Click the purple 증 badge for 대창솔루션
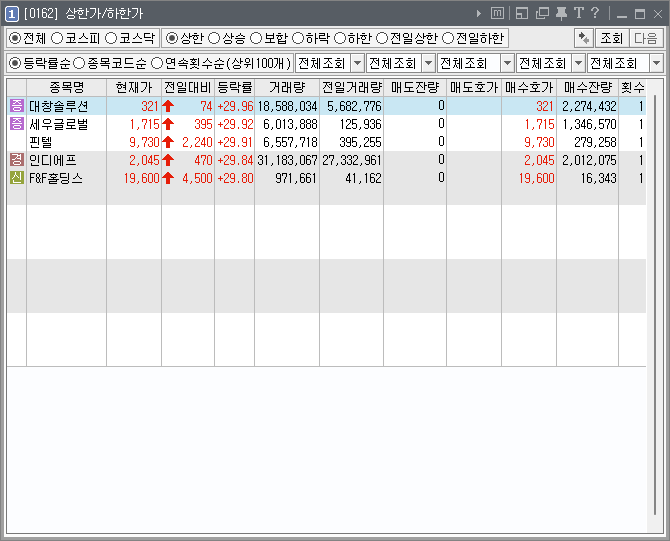The image size is (670, 541). tap(17, 106)
